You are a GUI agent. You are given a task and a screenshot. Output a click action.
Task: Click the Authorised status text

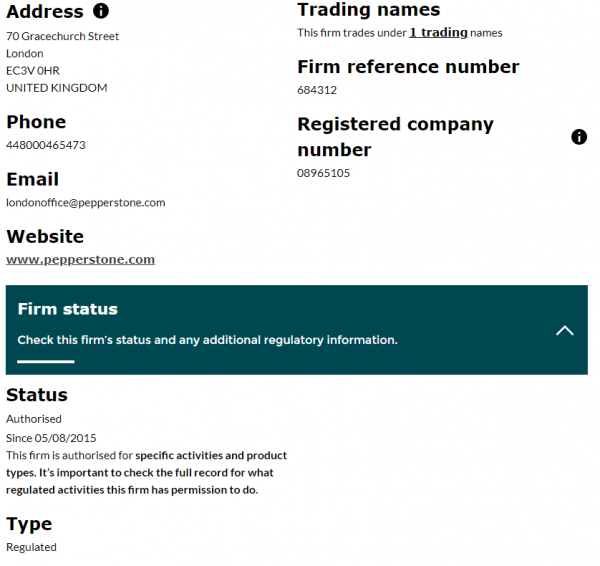pos(34,419)
